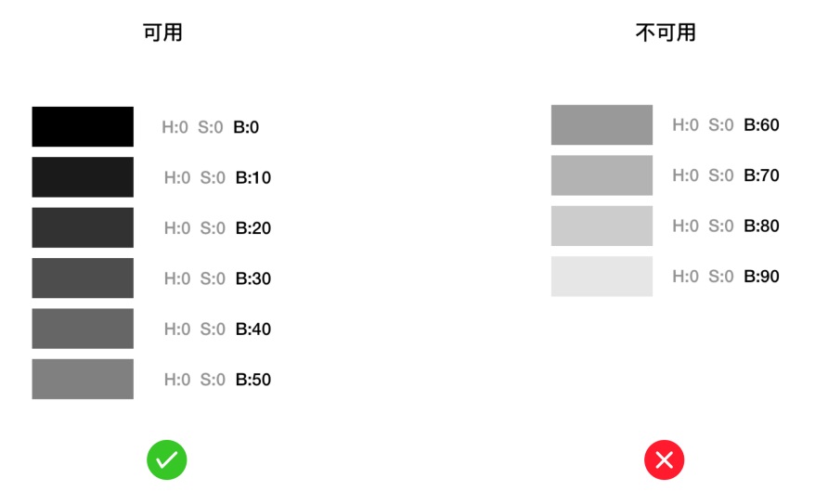This screenshot has height=504, width=828.
Task: Click the B:0 brightness label
Action: tap(246, 127)
